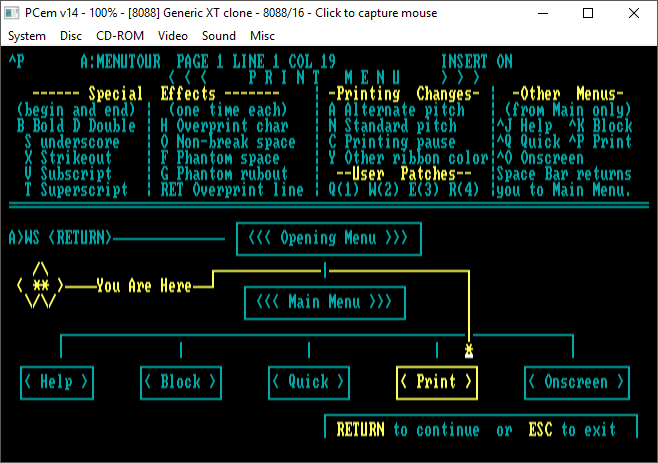Click 'Space Bar returns' text

(564, 174)
